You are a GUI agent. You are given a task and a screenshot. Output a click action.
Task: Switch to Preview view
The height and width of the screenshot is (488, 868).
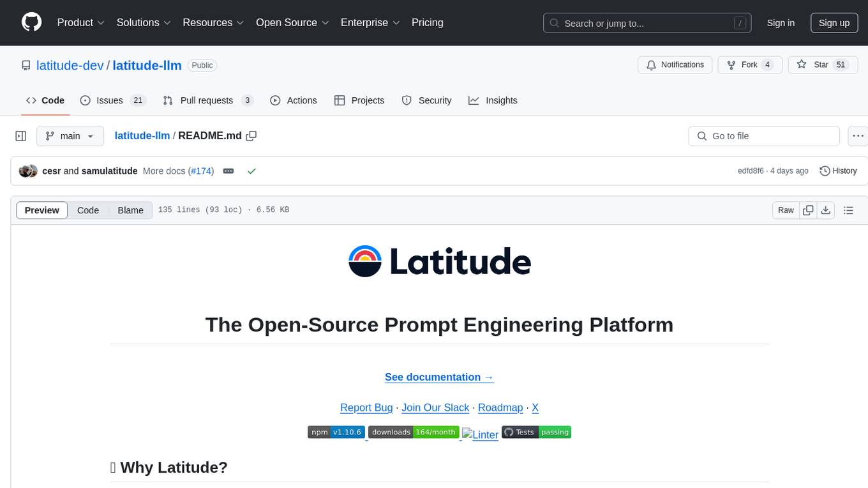coord(42,210)
